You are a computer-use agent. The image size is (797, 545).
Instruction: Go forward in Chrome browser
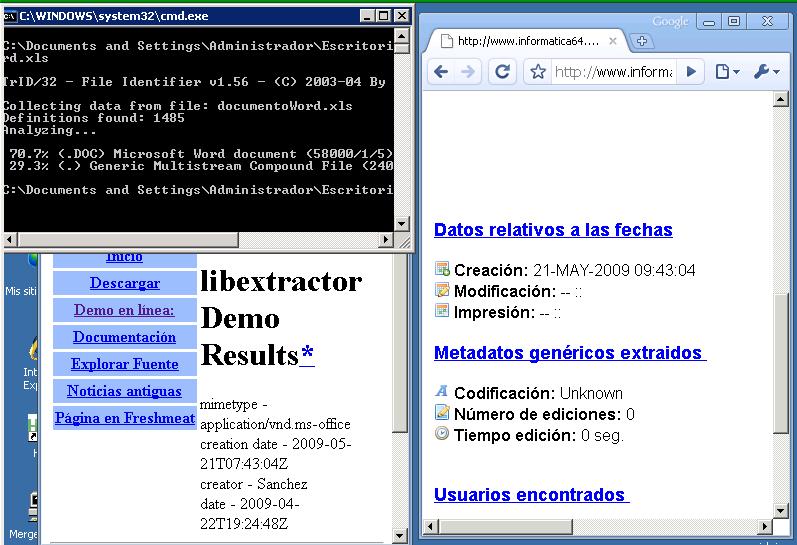pyautogui.click(x=468, y=72)
